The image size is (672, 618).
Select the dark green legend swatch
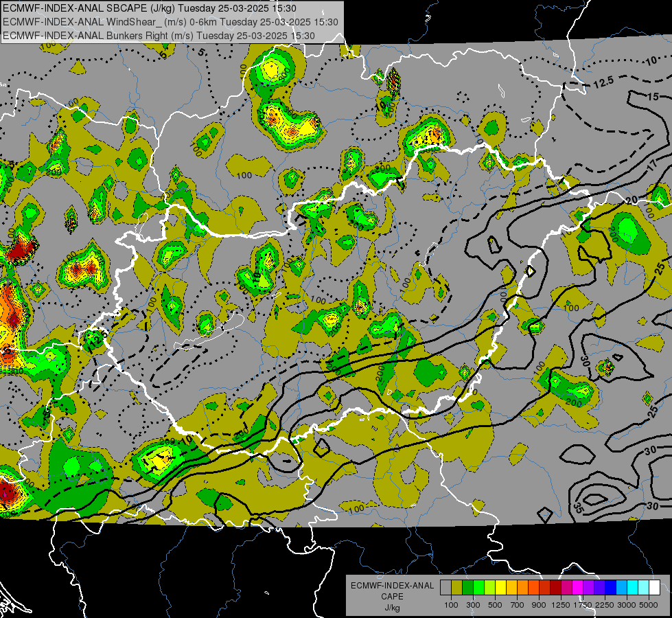[467, 588]
